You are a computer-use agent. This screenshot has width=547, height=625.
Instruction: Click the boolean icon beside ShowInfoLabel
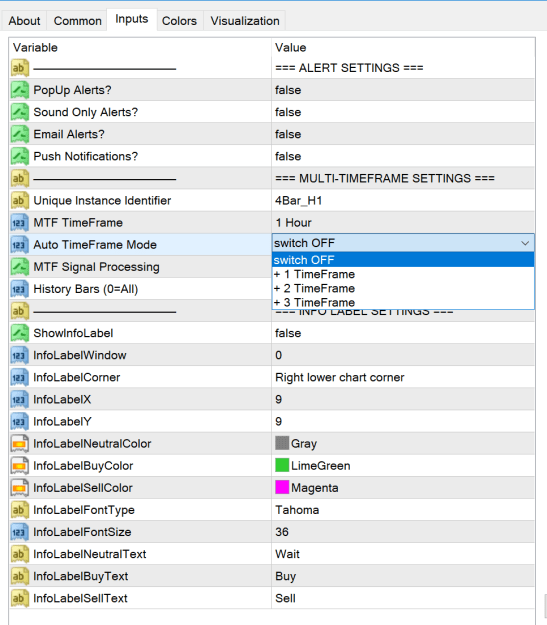point(20,333)
